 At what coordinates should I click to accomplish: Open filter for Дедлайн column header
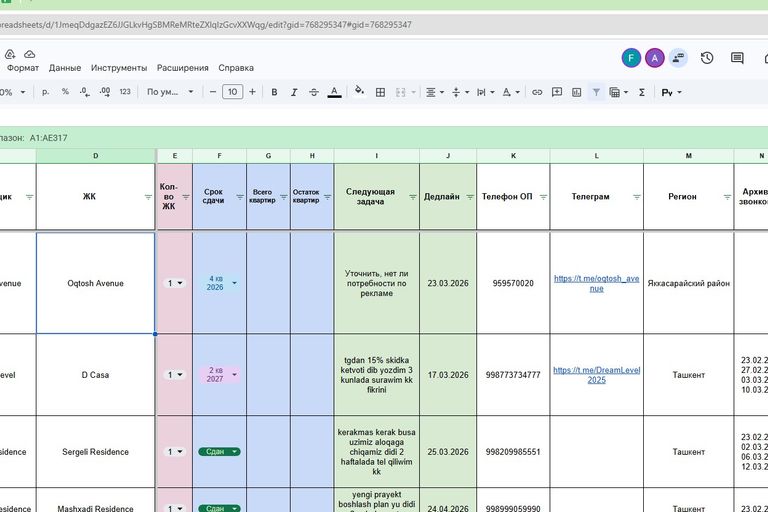pyautogui.click(x=469, y=197)
